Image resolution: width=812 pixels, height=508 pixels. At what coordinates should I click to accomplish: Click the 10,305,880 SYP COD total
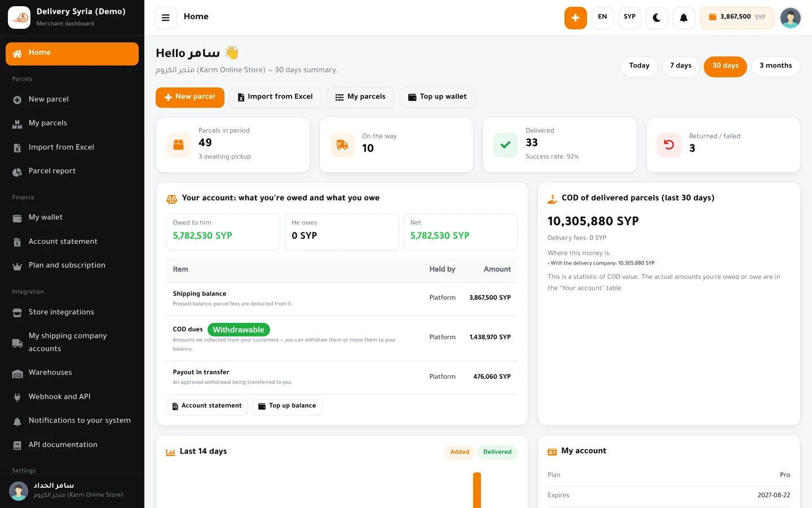[593, 222]
